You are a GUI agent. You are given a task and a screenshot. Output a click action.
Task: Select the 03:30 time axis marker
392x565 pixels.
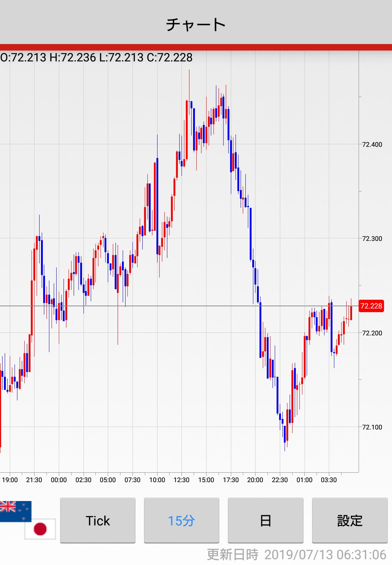click(329, 480)
